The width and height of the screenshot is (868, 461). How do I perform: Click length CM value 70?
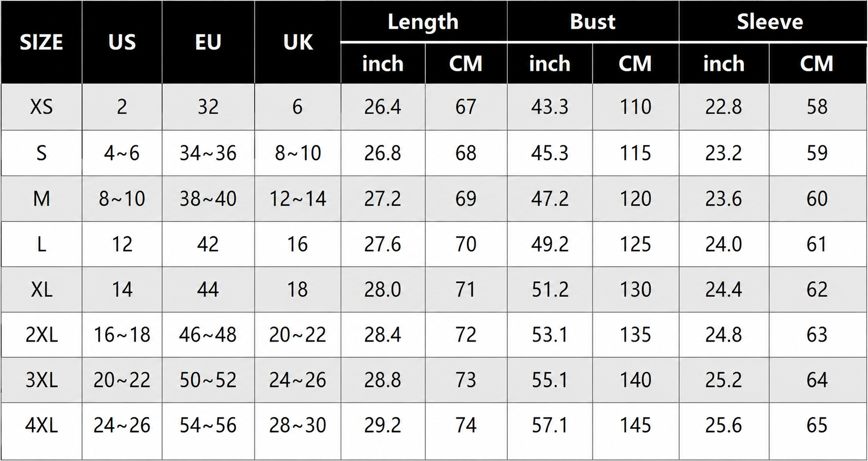[466, 244]
